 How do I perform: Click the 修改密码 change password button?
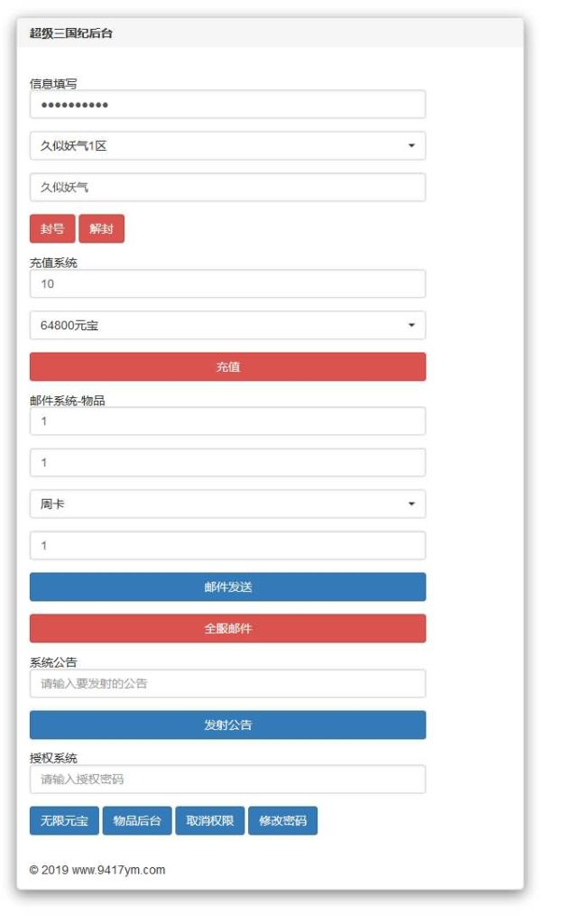point(282,822)
